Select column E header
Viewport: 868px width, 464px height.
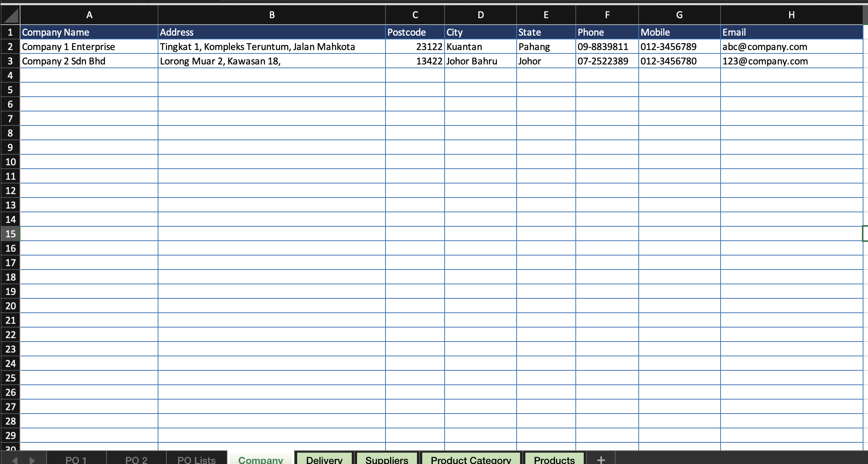546,15
